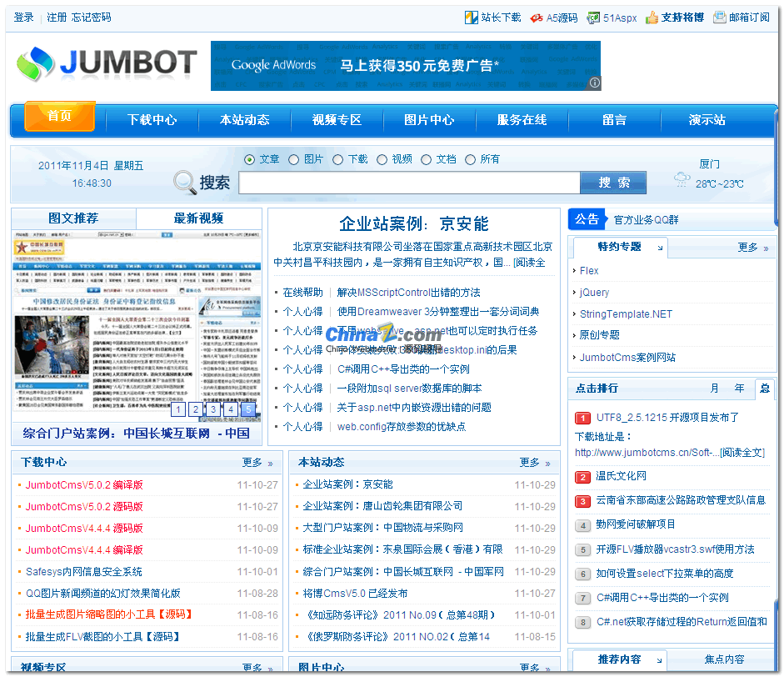This screenshot has height=677, width=784.
Task: Open the 服务在线 navigation item
Action: [x=522, y=120]
